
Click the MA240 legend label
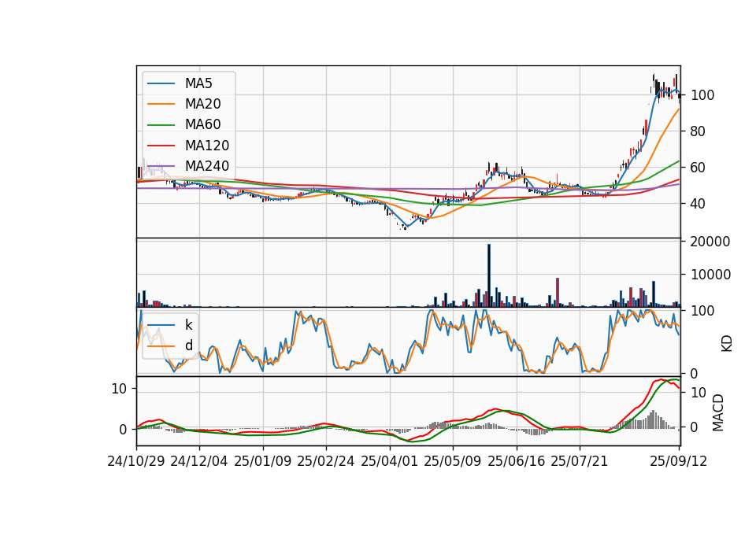207,166
